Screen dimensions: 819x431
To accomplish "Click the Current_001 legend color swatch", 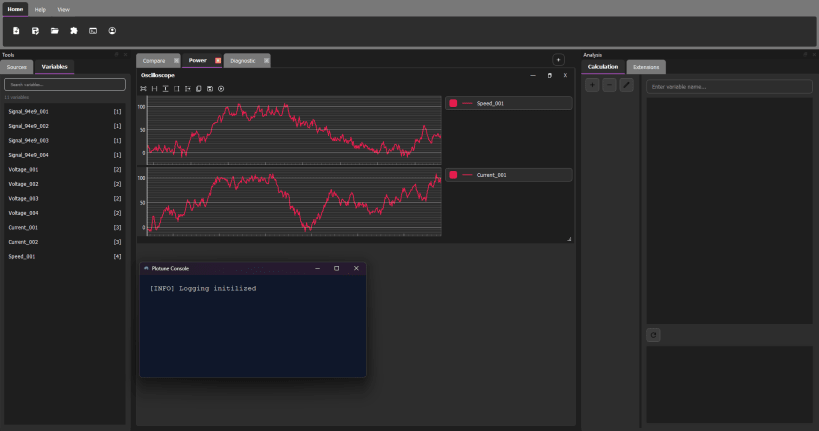I will pos(453,175).
